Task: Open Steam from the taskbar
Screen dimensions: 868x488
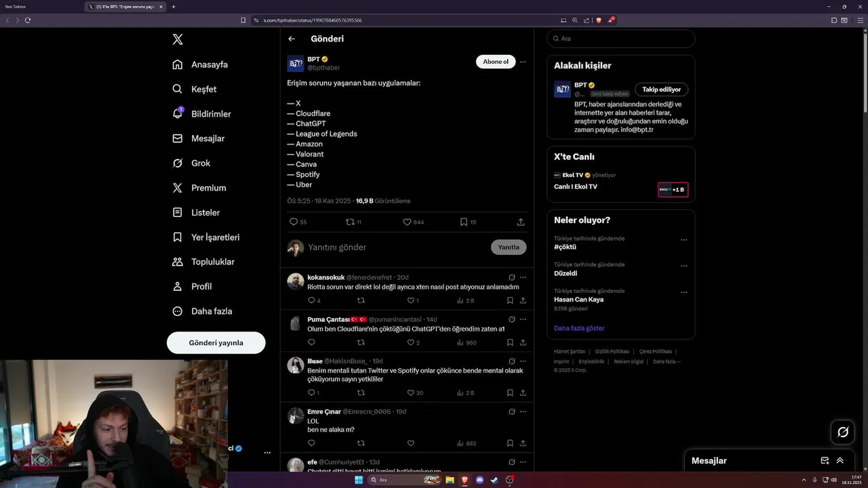Action: click(x=494, y=480)
